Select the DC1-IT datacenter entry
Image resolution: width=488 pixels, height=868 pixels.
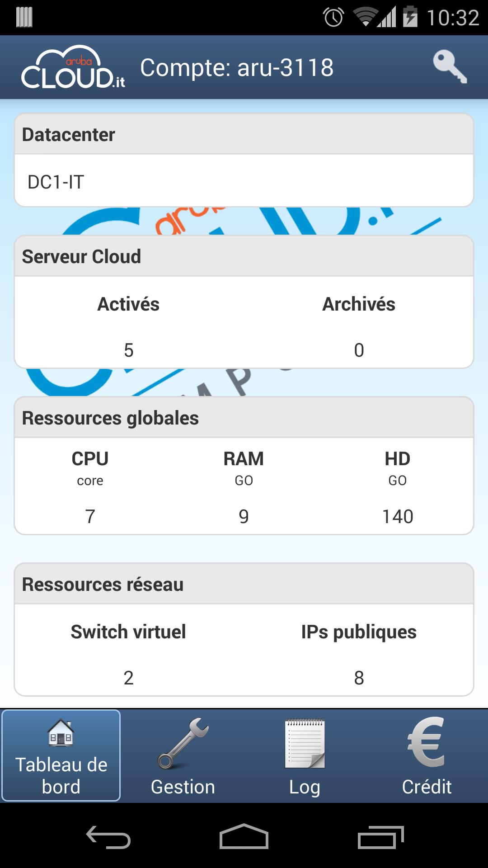(244, 181)
